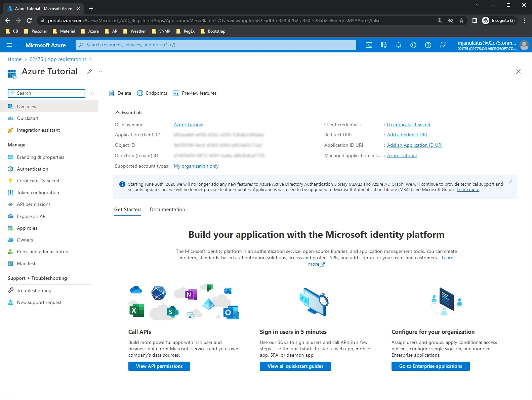Collapse the Essentials section
532x400 pixels.
click(x=117, y=113)
